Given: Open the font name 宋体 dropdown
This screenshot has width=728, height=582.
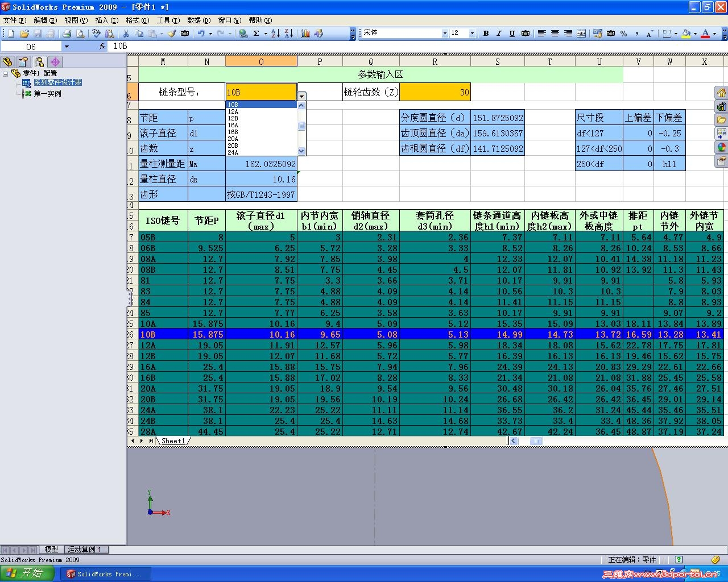Looking at the screenshot, I should point(445,34).
